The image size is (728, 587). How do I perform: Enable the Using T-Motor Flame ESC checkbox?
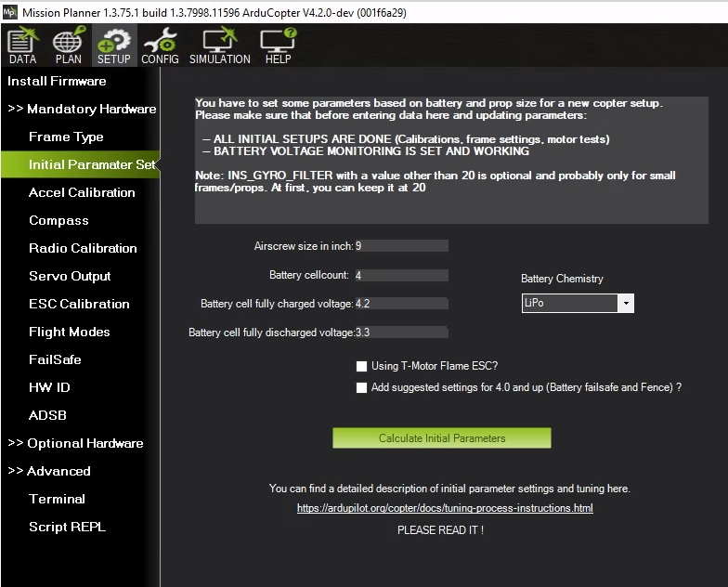pos(362,366)
